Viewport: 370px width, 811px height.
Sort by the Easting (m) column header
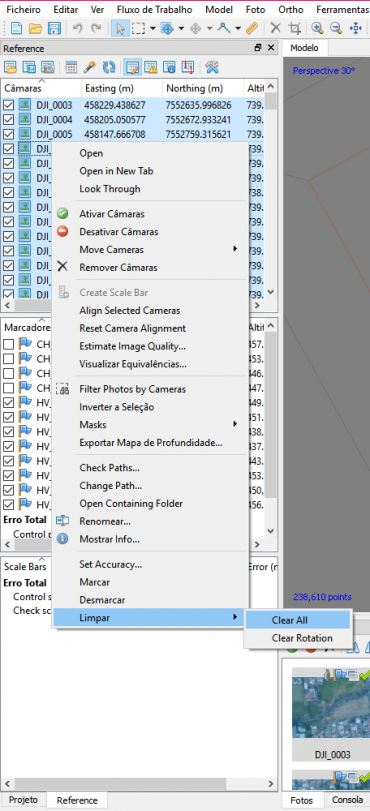122,88
